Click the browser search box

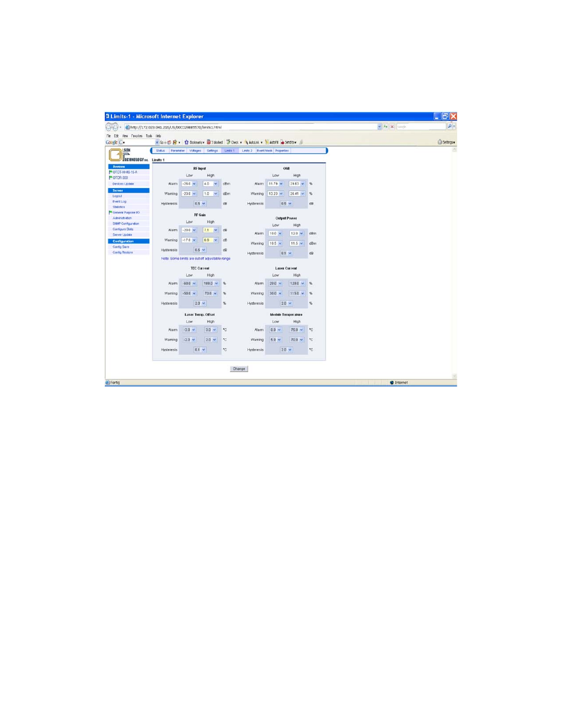pos(421,127)
